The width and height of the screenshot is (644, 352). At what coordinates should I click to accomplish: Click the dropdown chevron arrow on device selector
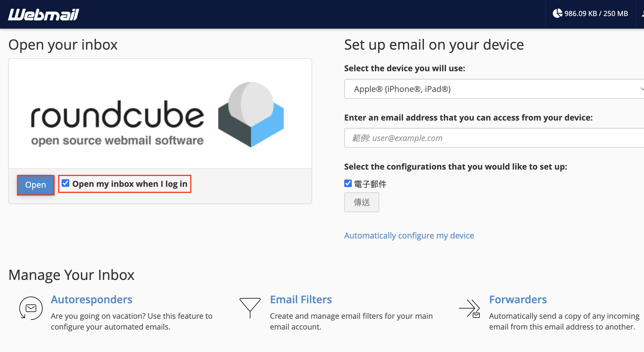641,89
